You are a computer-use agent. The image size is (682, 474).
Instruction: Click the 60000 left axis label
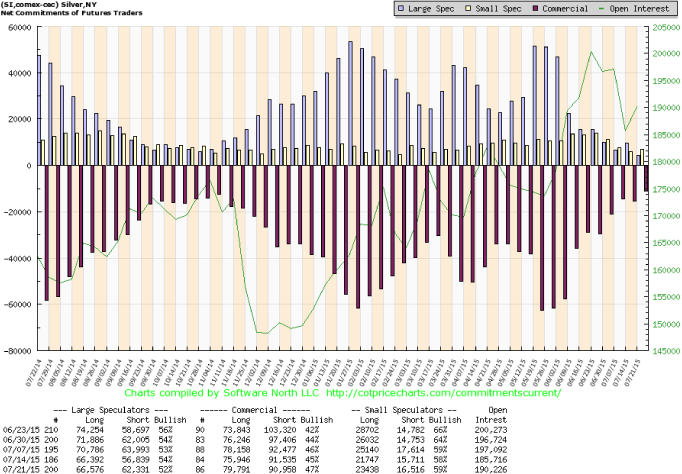point(19,27)
